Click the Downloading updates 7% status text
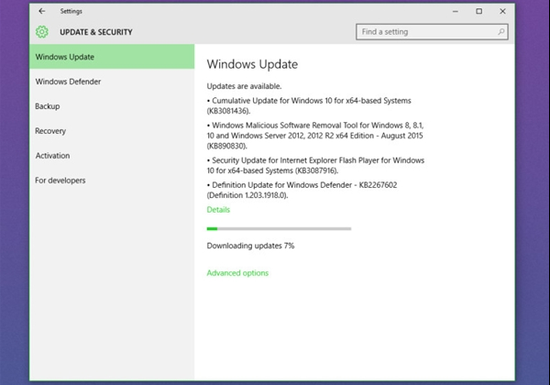The width and height of the screenshot is (550, 385). (250, 246)
